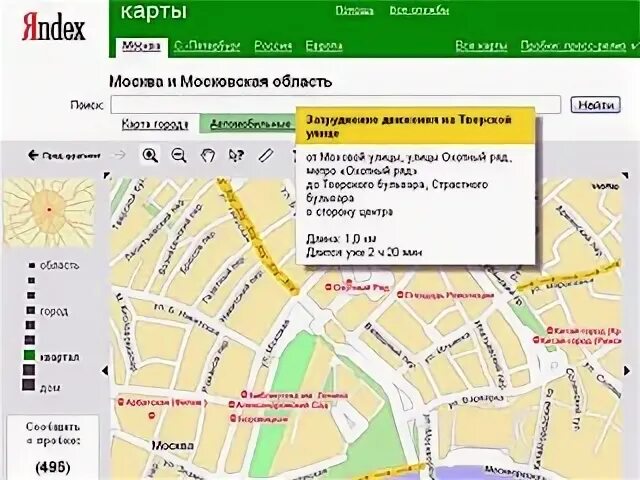Click Охотный ряд metro station marker
The height and width of the screenshot is (480, 640).
point(327,287)
